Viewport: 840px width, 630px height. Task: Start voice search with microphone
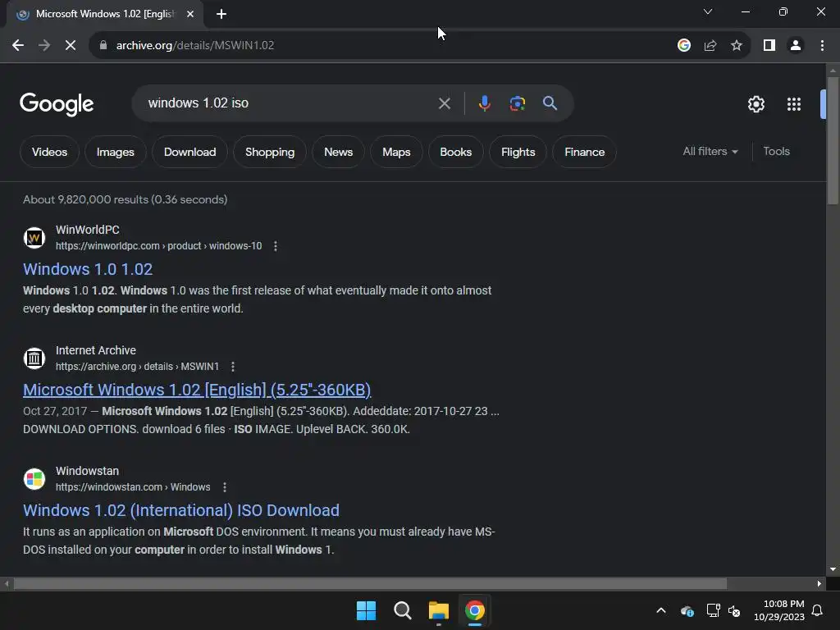point(484,103)
